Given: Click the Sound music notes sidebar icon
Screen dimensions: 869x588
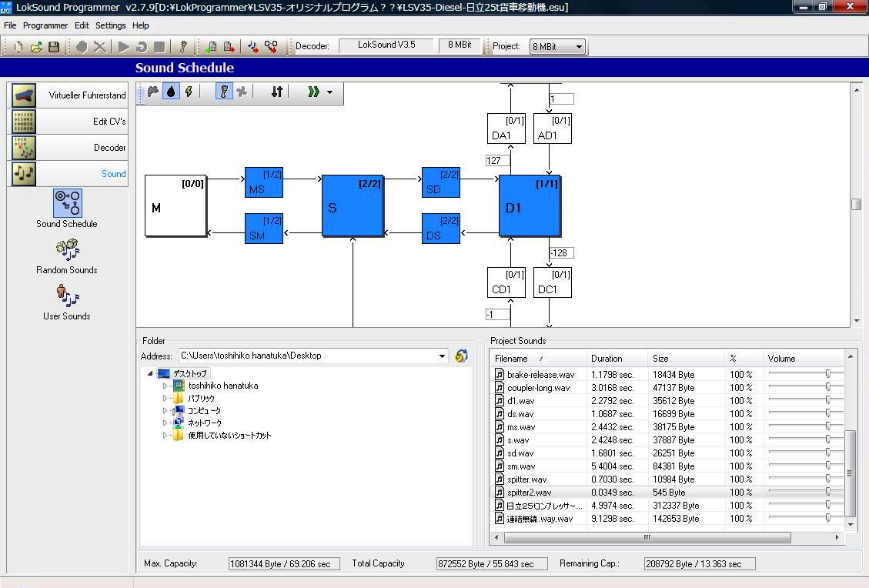Looking at the screenshot, I should pos(24,173).
